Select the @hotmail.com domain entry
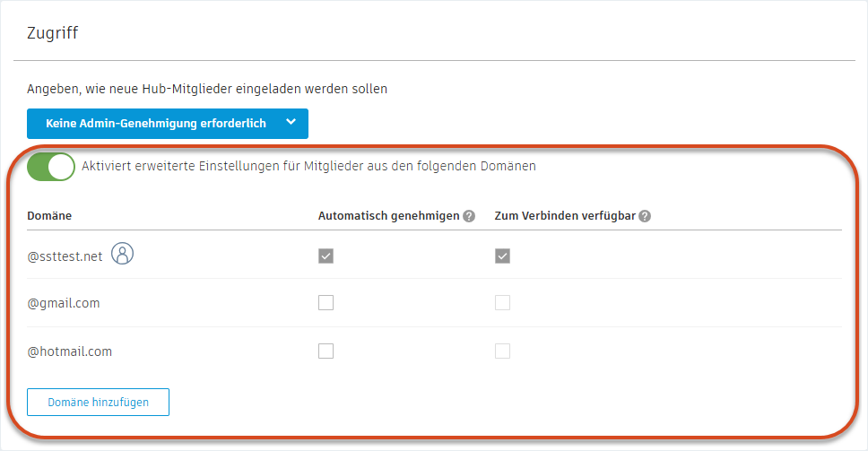868x451 pixels. click(70, 351)
